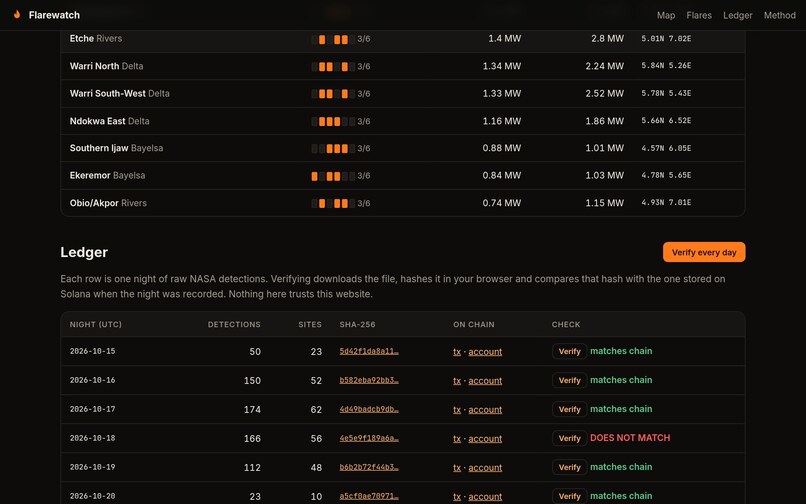Open hash link a5cf8ae70971
Image resolution: width=806 pixels, height=504 pixels.
pyautogui.click(x=369, y=496)
